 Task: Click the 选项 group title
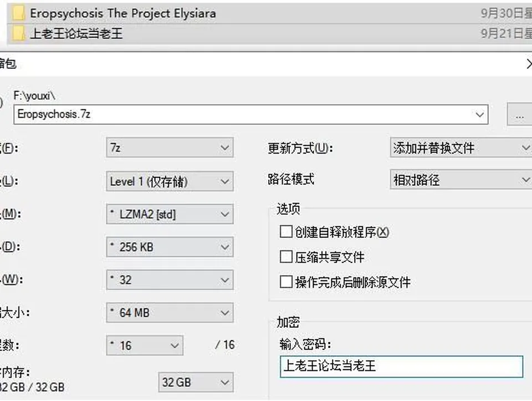288,209
